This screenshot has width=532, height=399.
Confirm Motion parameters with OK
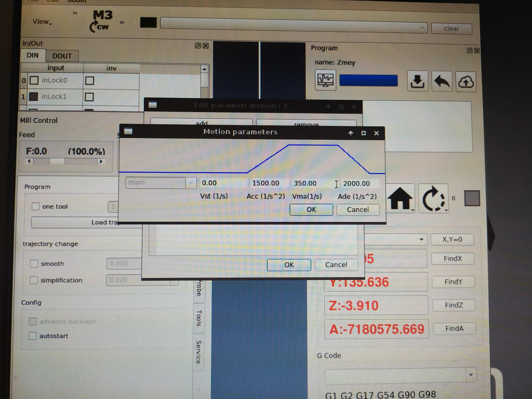point(311,210)
